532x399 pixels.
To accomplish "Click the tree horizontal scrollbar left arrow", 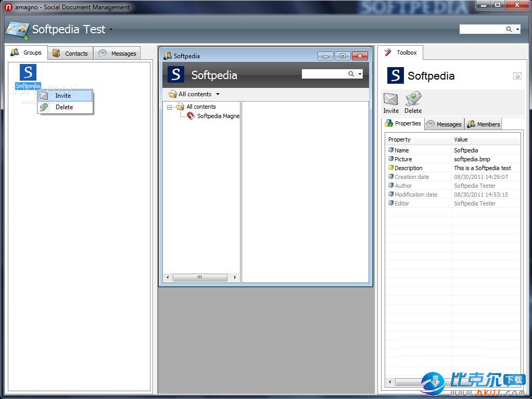I will (168, 277).
